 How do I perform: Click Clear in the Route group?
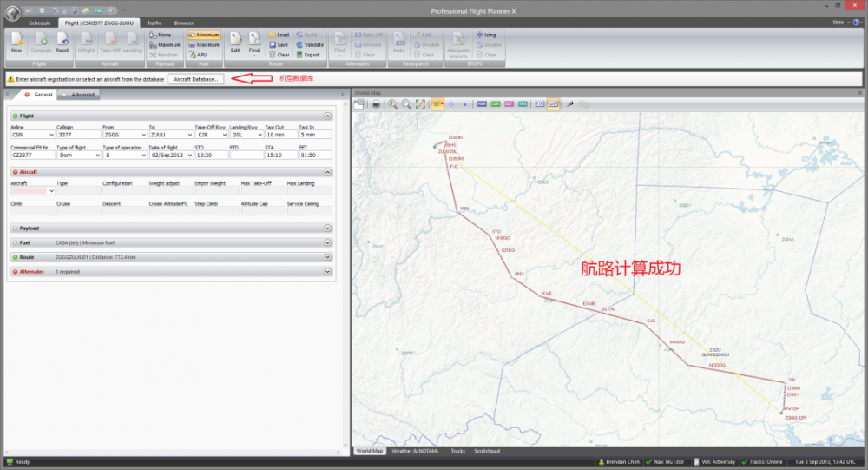click(x=279, y=55)
